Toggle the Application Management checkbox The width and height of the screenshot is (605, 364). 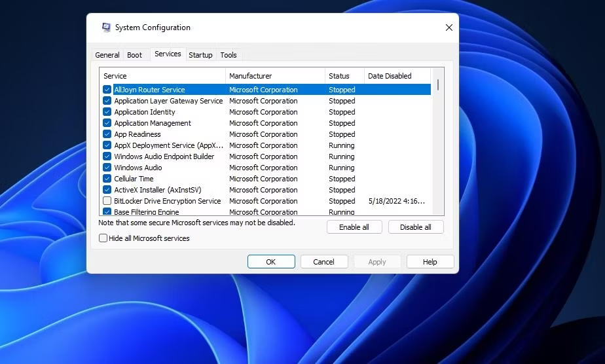[107, 123]
